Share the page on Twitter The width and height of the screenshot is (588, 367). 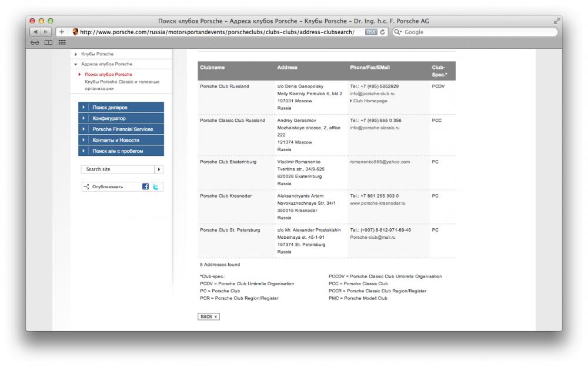(x=155, y=186)
